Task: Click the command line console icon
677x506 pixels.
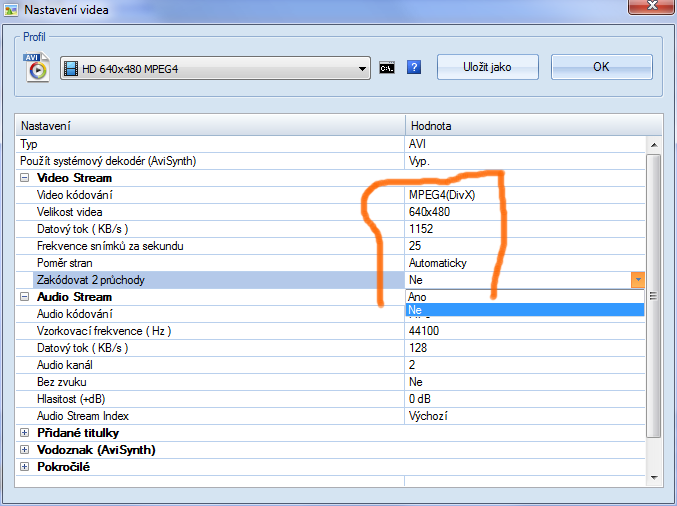Action: pos(387,68)
